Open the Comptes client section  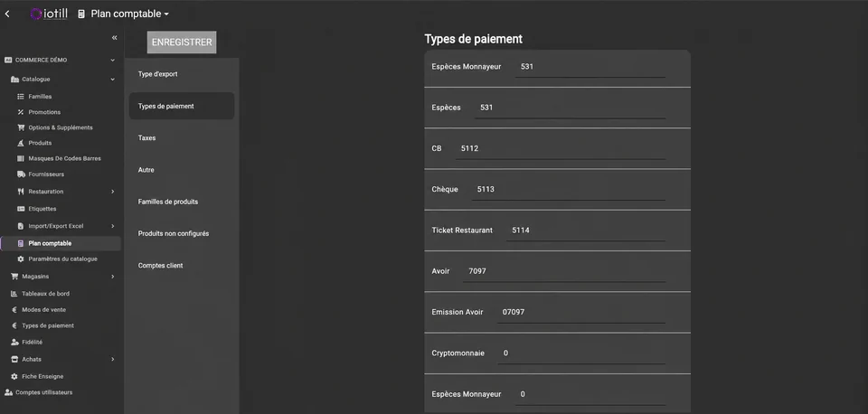click(x=182, y=266)
